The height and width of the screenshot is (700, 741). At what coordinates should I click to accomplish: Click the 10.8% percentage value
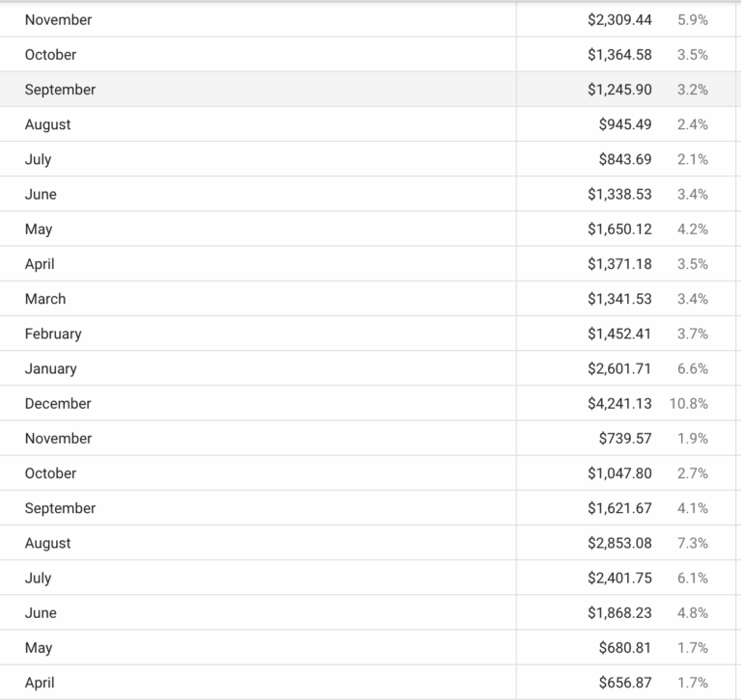[x=689, y=403]
